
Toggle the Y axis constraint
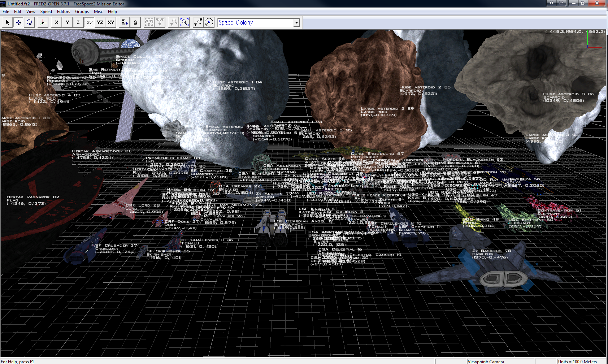[68, 22]
